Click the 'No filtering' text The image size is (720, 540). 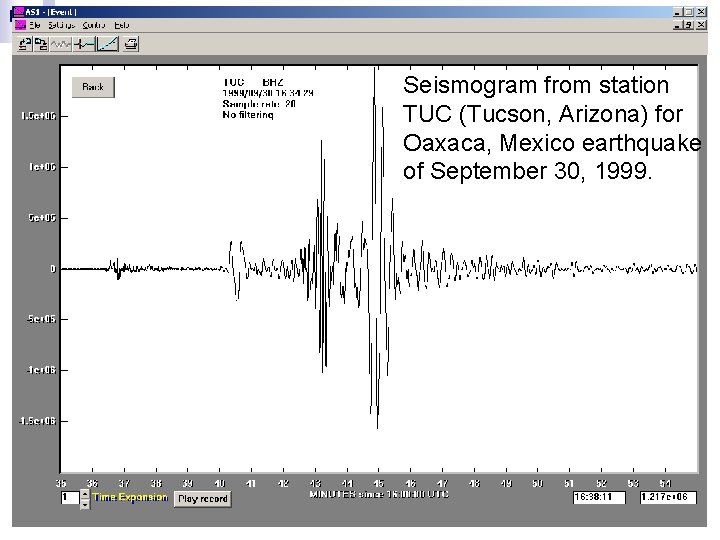tap(248, 115)
